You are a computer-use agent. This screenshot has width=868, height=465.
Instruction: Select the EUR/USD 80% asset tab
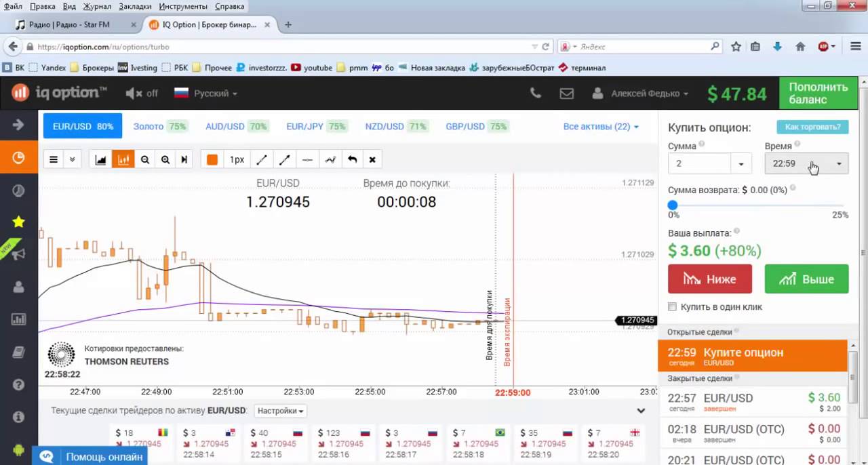(83, 126)
